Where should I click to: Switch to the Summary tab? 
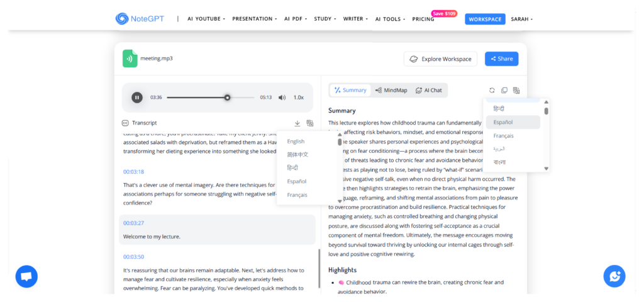[350, 91]
